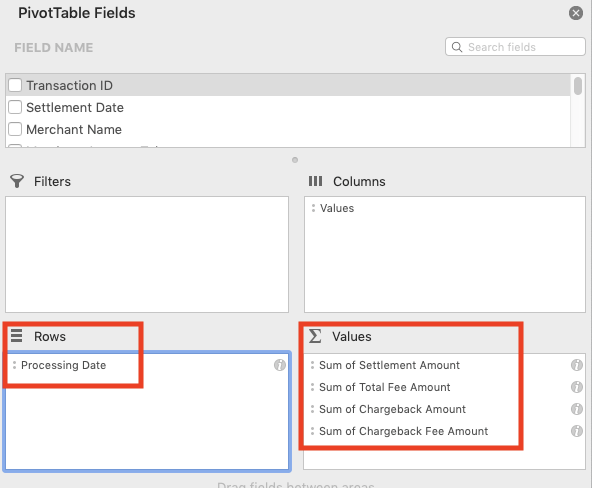Select Sum of Chargeback Fee Amount value
This screenshot has width=592, height=488.
403,431
